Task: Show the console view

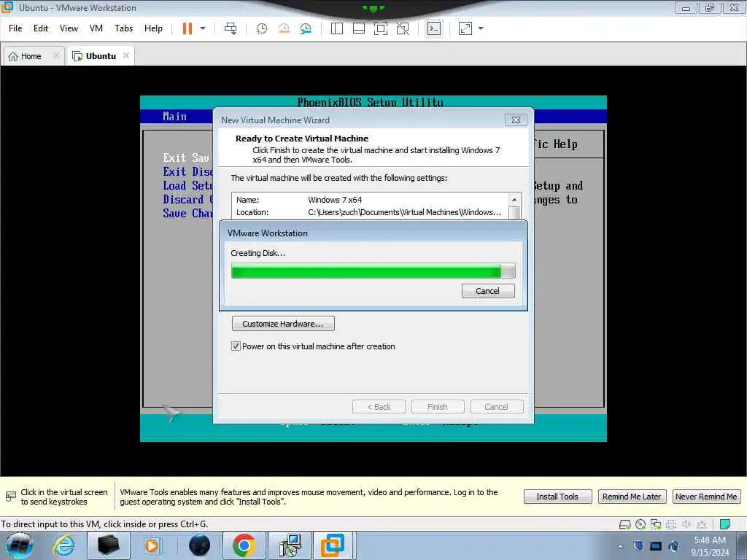Action: [433, 28]
